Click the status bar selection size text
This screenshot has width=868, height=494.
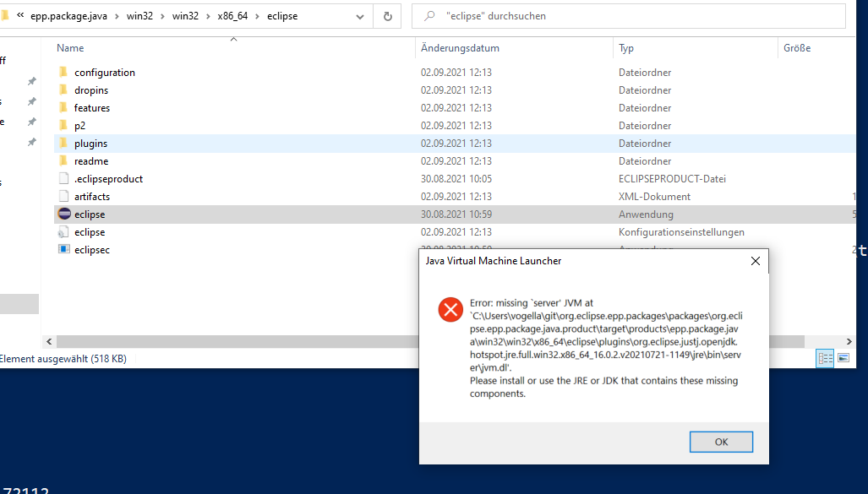click(63, 359)
